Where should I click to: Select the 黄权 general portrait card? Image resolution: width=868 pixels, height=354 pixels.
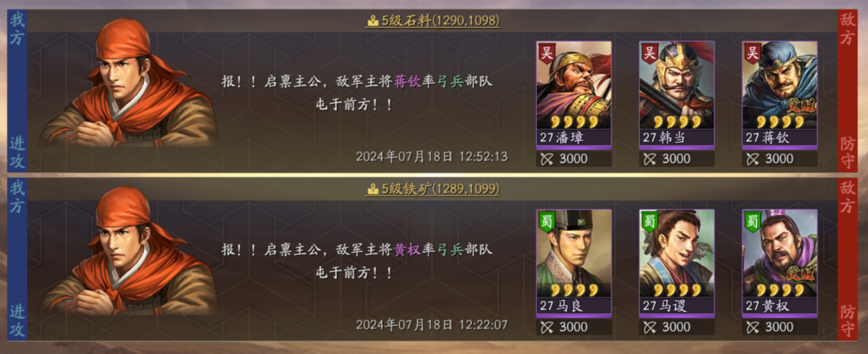(780, 263)
